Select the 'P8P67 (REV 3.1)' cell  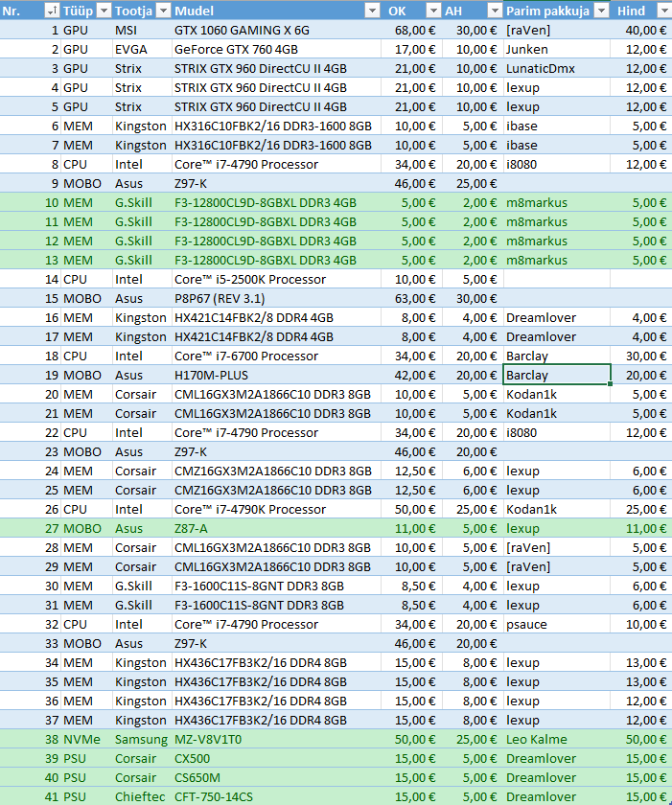pyautogui.click(x=276, y=299)
